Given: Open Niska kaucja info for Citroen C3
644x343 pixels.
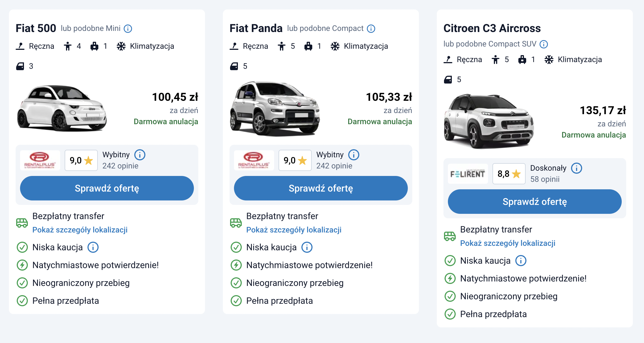Looking at the screenshot, I should 521,261.
